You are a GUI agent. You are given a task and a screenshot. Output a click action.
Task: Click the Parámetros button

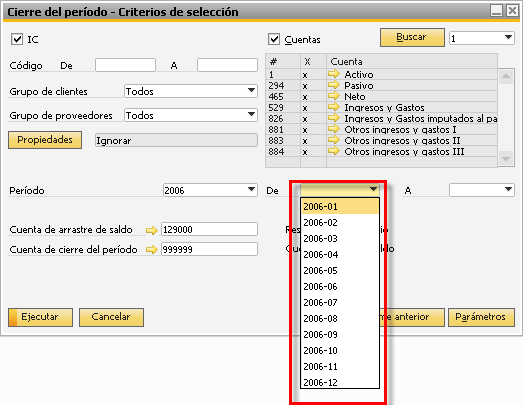click(x=481, y=317)
